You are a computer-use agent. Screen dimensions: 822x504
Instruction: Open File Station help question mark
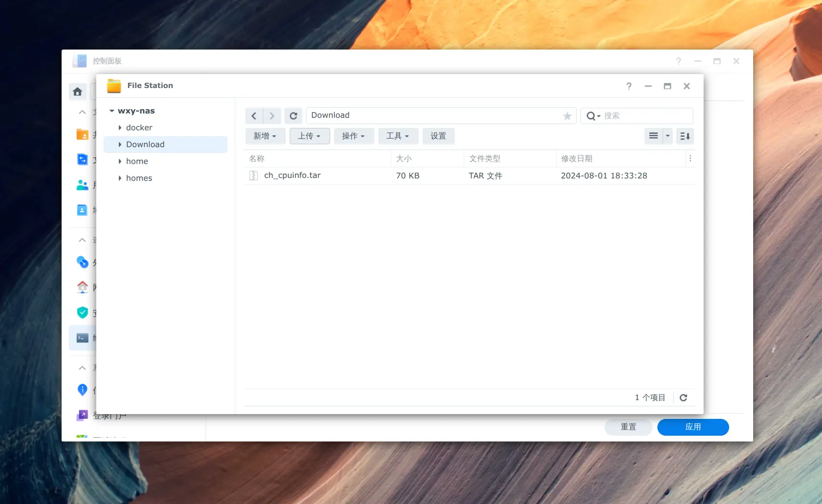(x=629, y=86)
